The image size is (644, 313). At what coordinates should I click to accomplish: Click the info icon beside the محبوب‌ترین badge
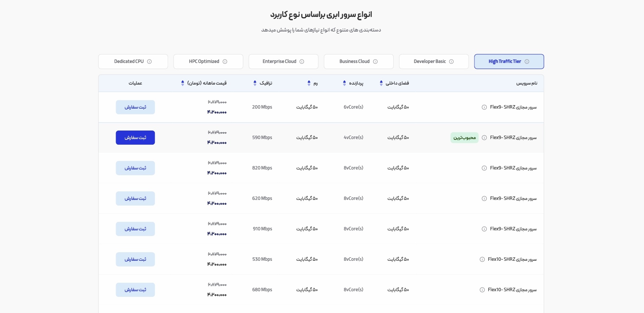point(484,138)
